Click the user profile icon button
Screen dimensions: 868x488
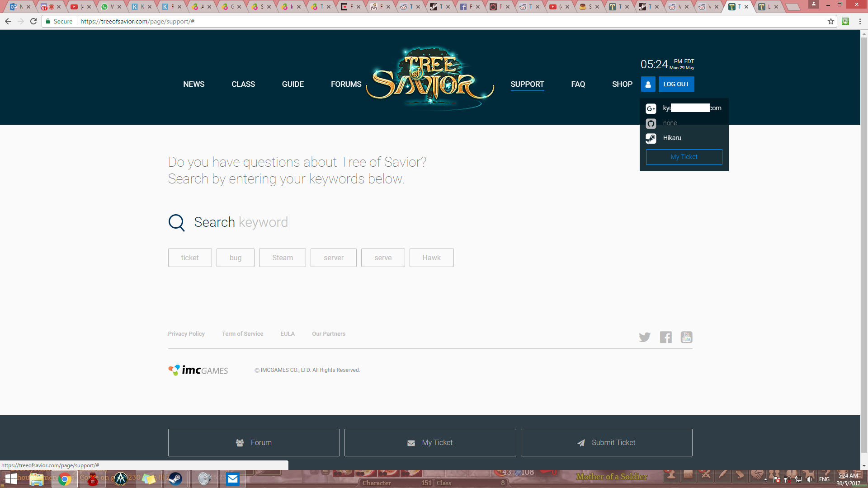point(648,84)
